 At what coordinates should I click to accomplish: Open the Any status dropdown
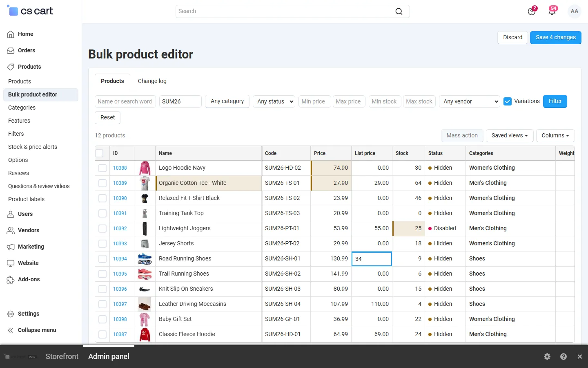(275, 101)
